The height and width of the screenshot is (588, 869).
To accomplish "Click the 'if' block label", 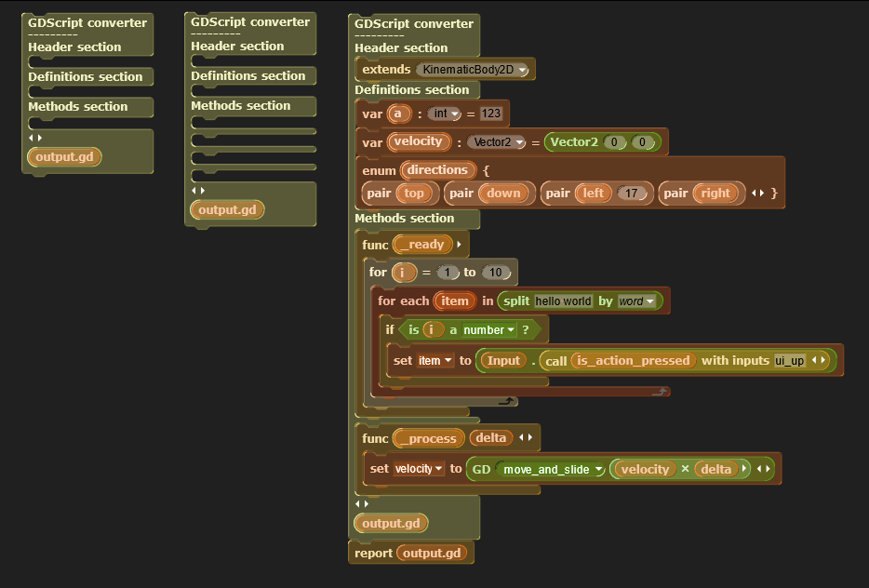I will click(390, 329).
